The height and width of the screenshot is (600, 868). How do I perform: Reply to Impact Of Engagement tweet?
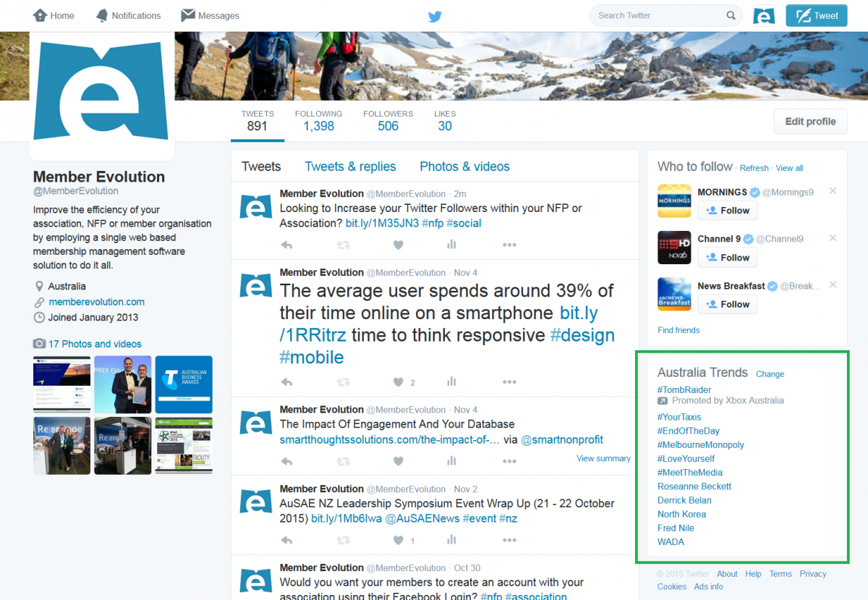pyautogui.click(x=286, y=460)
